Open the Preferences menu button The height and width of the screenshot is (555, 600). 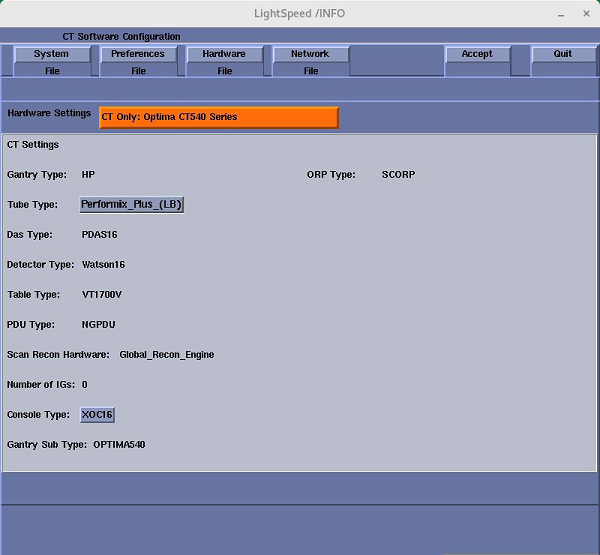coord(138,54)
